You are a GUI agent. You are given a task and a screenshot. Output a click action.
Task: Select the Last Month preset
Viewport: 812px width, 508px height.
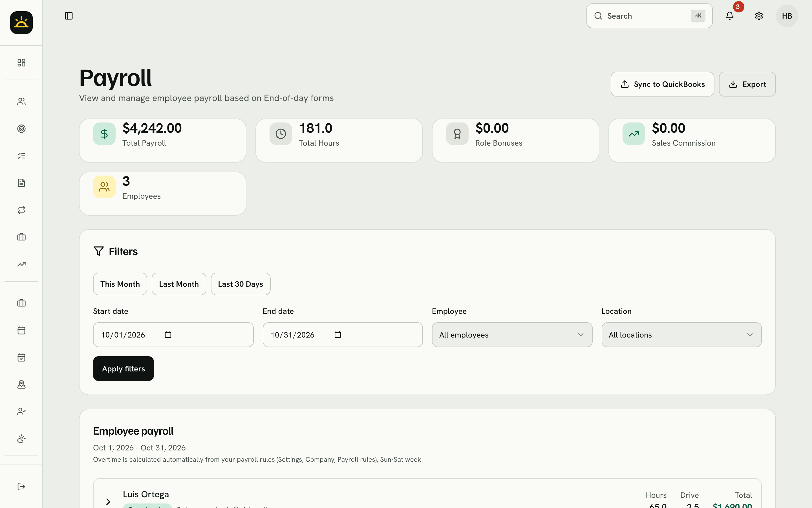pos(179,284)
